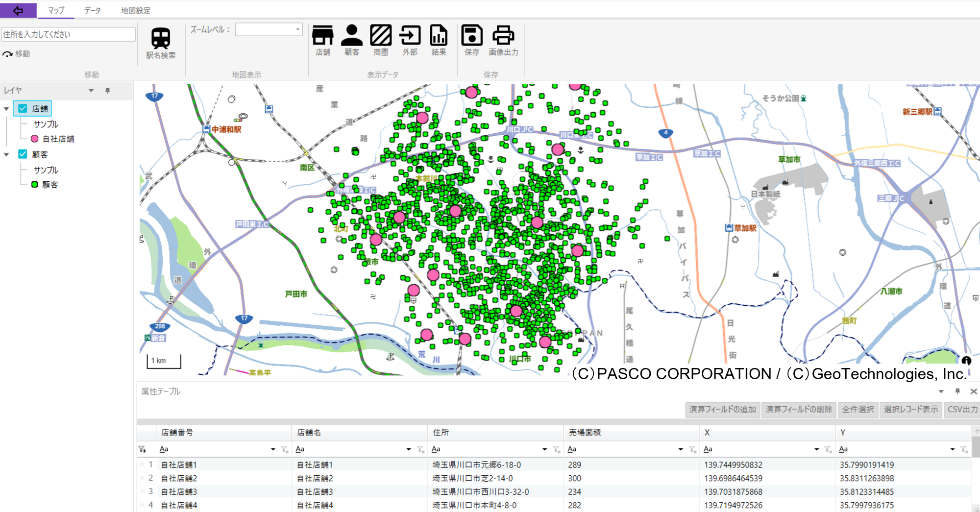
Task: Click the CSV出力 button
Action: point(962,409)
